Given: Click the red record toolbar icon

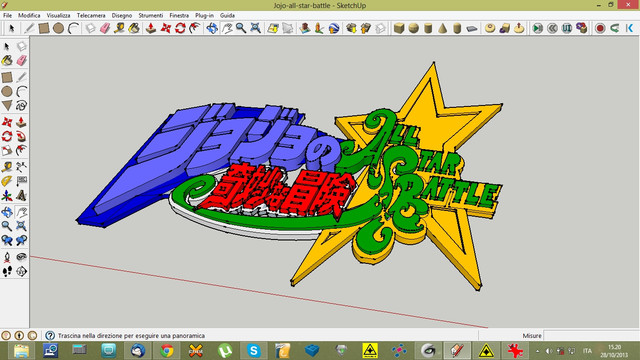Looking at the screenshot, I should point(600,28).
